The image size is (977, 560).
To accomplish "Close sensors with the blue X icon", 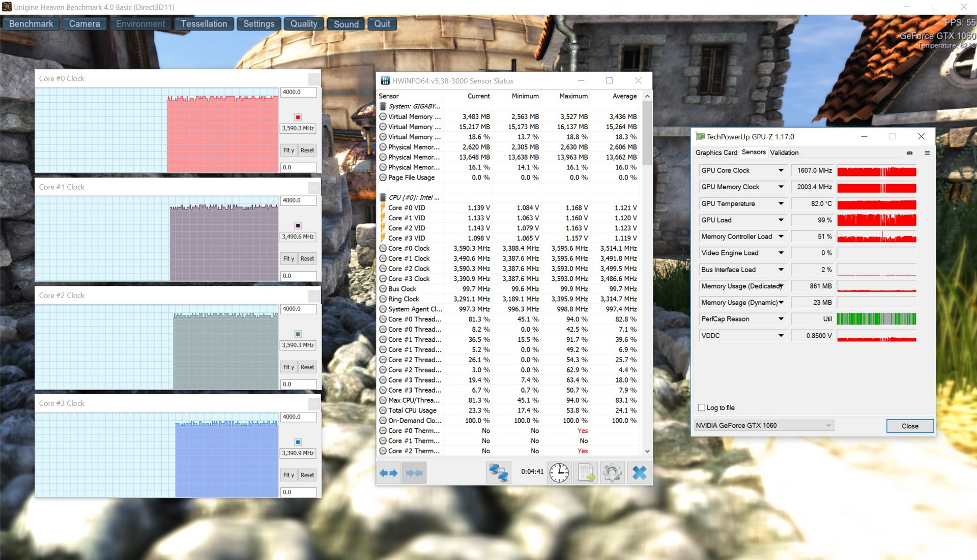I will pyautogui.click(x=639, y=473).
